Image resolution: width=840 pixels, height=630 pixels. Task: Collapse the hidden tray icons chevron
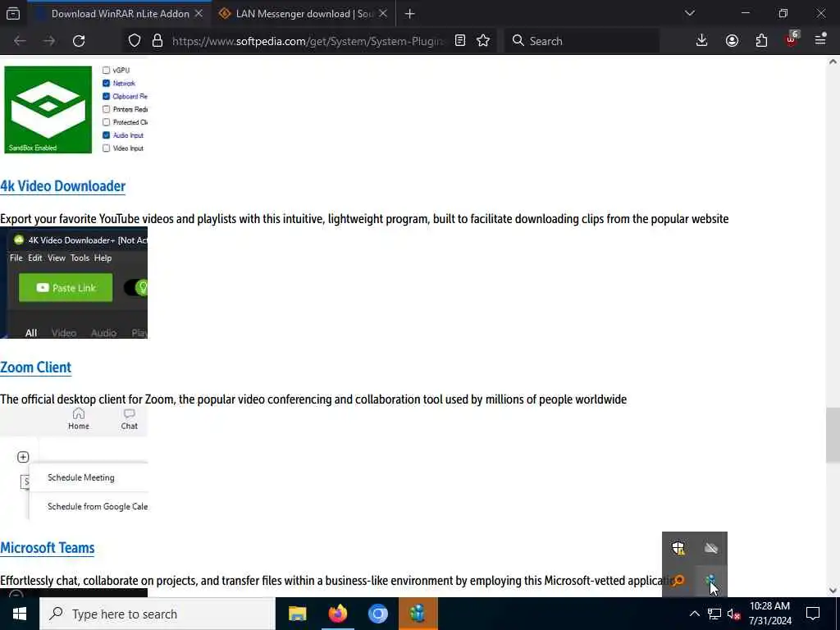pos(694,614)
